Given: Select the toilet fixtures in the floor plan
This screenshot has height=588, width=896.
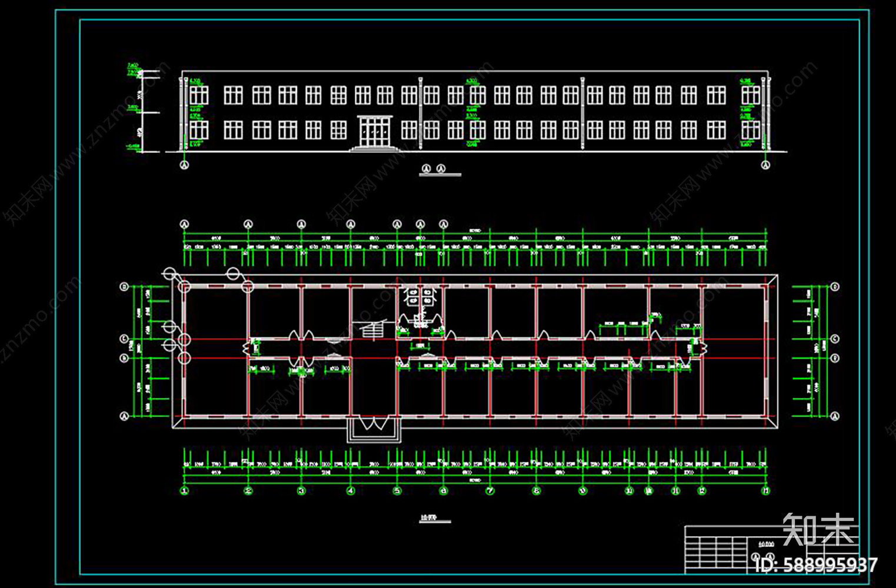Looking at the screenshot, I should point(421,297).
